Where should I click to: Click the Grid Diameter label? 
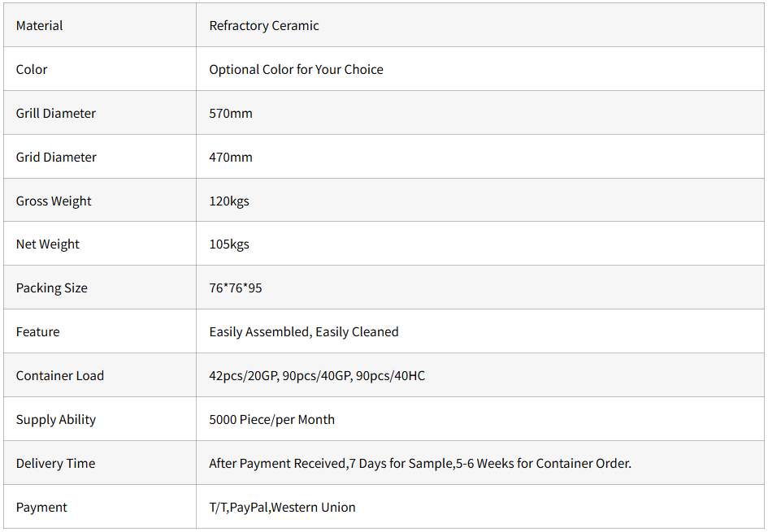(56, 157)
